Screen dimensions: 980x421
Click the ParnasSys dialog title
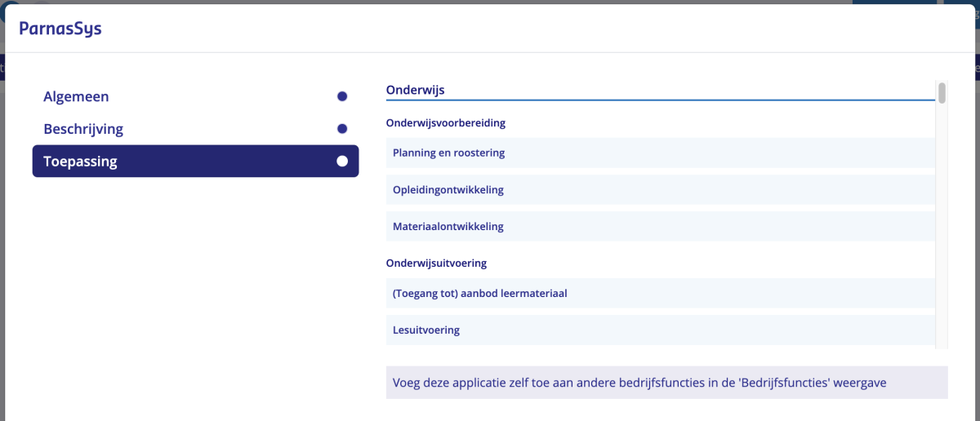tap(60, 29)
